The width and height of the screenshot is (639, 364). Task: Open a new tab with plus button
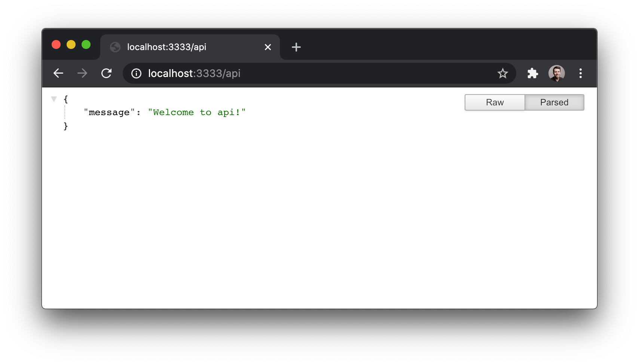(x=296, y=47)
